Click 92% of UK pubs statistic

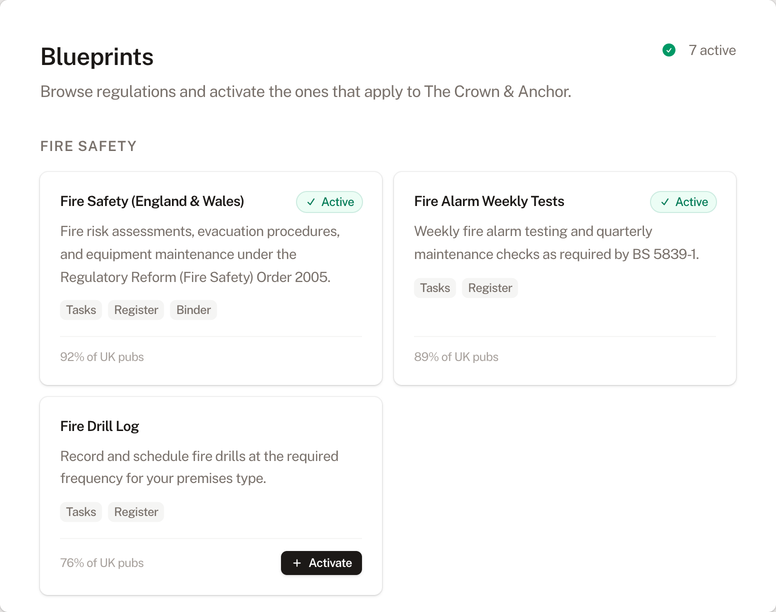pyautogui.click(x=102, y=357)
